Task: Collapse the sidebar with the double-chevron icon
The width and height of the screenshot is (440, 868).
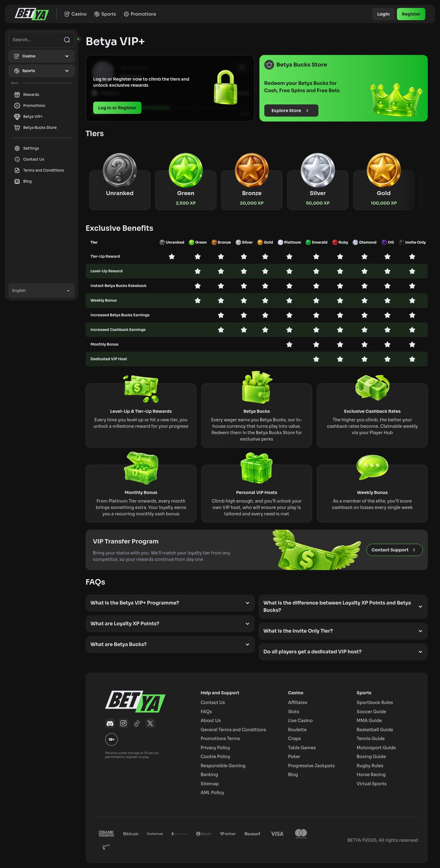Action: tap(78, 39)
